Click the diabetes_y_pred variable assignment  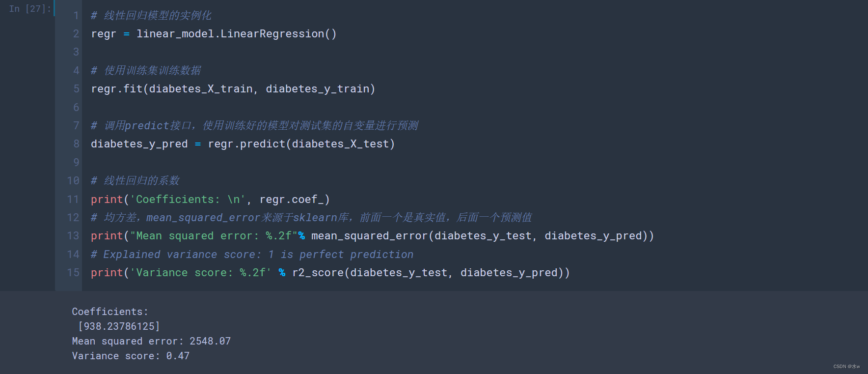(139, 144)
